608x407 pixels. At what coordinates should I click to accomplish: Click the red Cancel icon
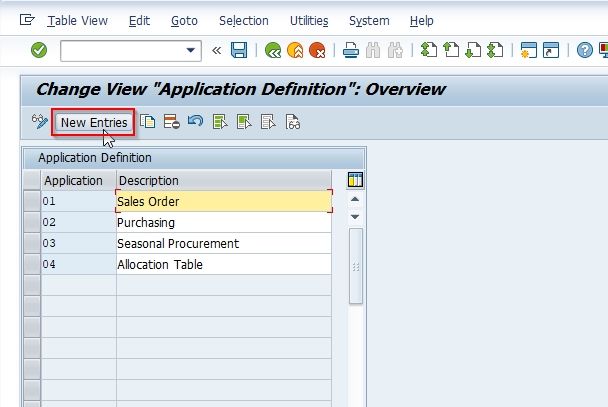pos(317,50)
